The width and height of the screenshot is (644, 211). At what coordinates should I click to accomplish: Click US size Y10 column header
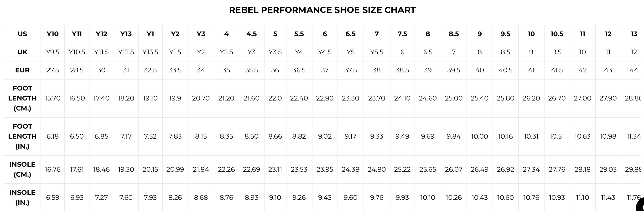52,34
